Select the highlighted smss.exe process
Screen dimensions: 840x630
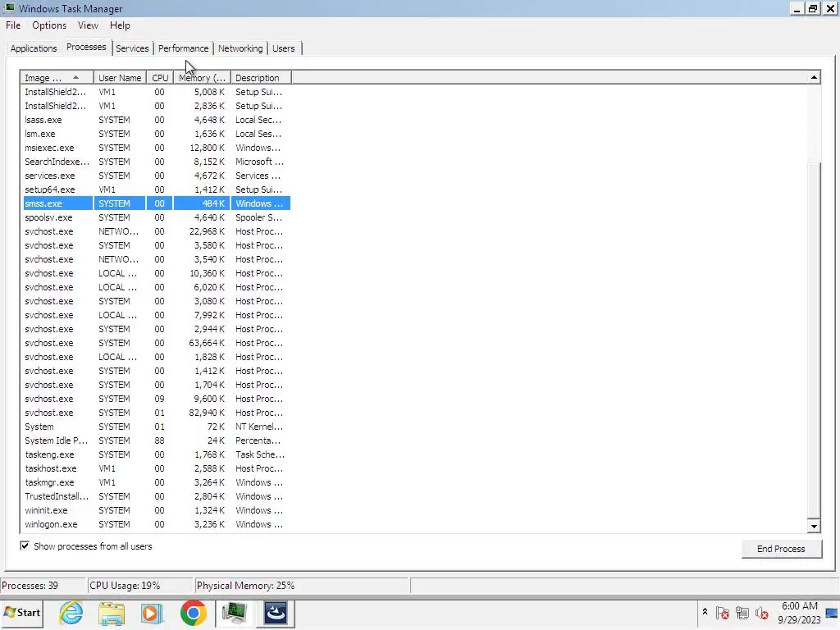(x=157, y=203)
